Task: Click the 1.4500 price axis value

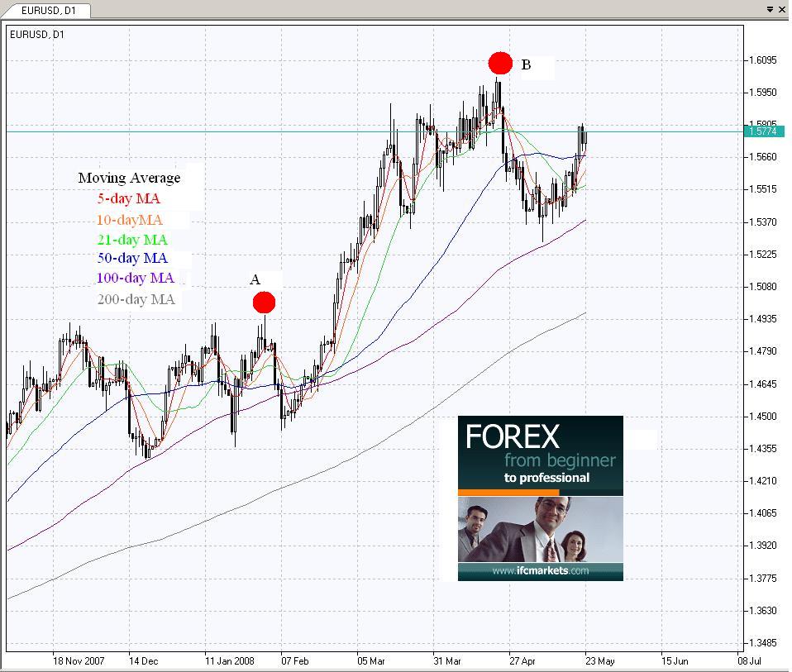Action: pyautogui.click(x=763, y=416)
